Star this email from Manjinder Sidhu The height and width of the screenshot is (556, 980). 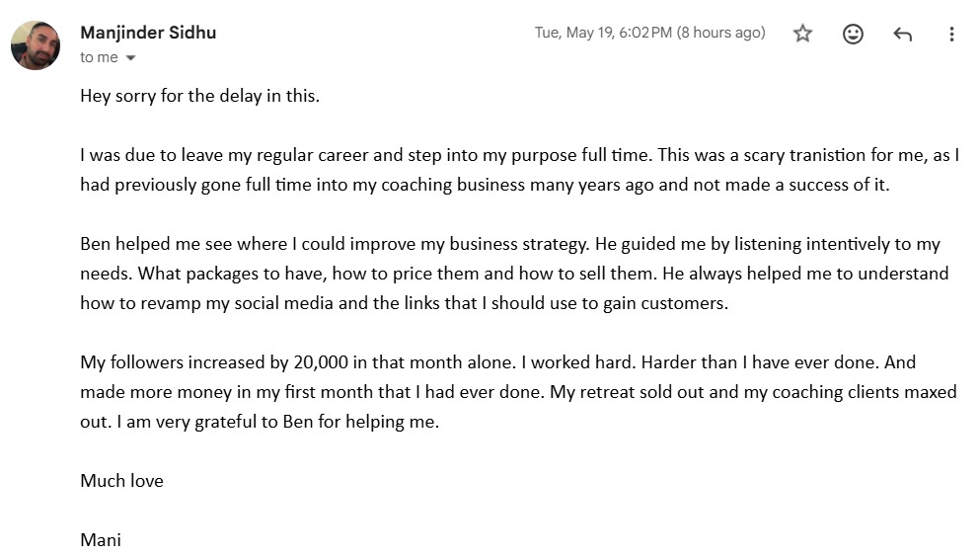802,34
